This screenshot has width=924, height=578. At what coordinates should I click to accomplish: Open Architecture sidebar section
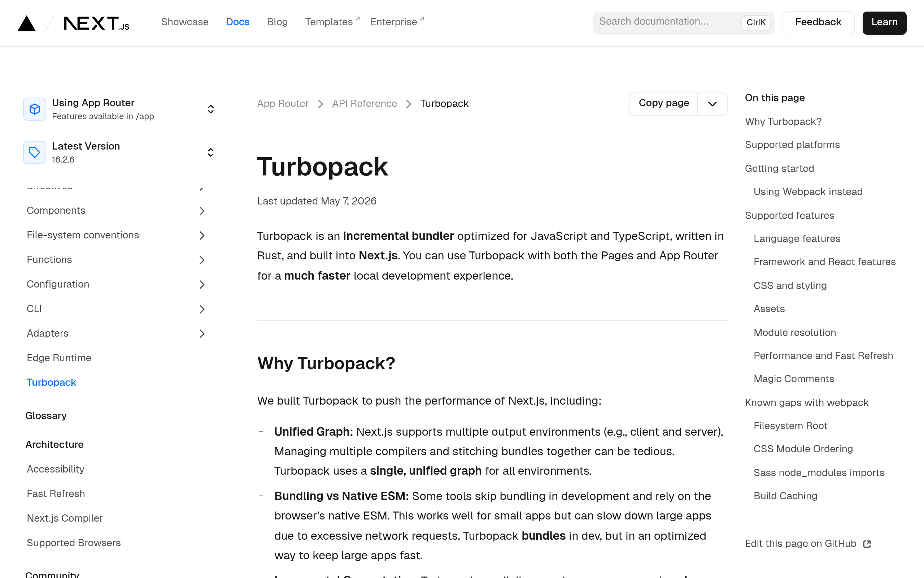(54, 445)
